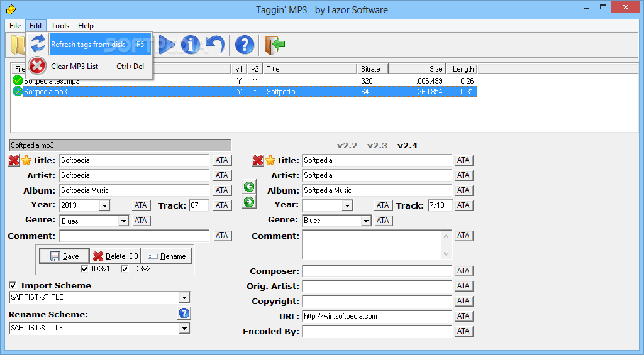Image resolution: width=644 pixels, height=355 pixels.
Task: Click the gold star beside ID3v2 Title
Action: (x=270, y=160)
